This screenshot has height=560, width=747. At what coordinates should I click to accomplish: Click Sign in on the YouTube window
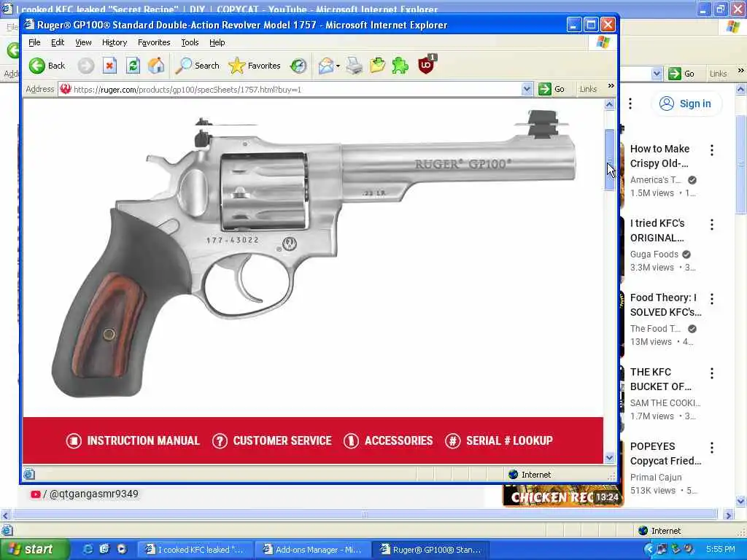tap(686, 104)
